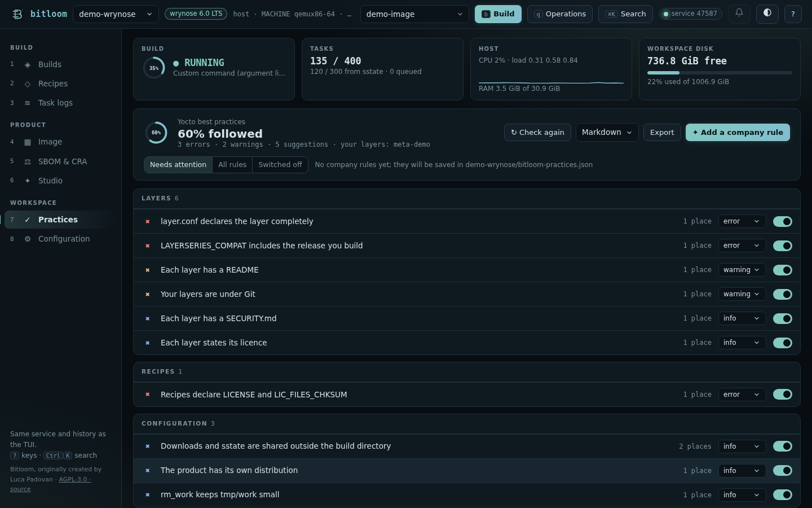Switch to the All rules tab

232,165
